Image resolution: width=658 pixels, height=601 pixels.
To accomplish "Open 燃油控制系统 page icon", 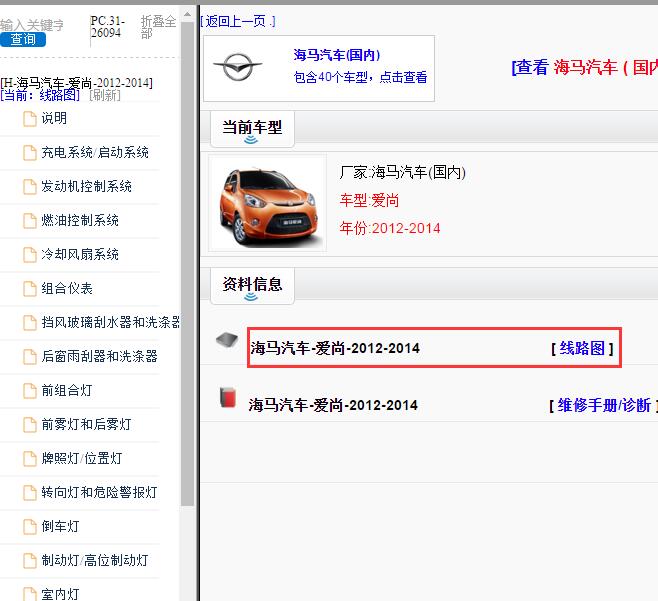I will click(x=29, y=221).
